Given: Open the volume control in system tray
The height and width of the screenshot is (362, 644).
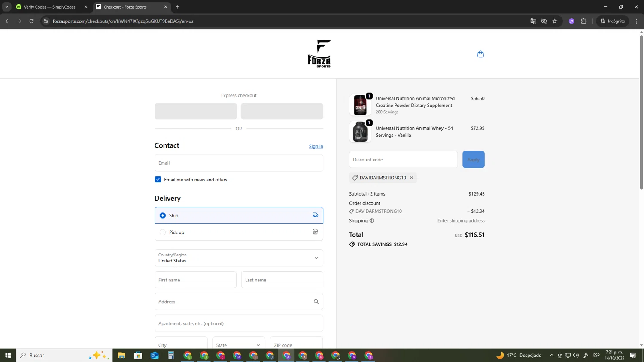Looking at the screenshot, I should coord(576,355).
